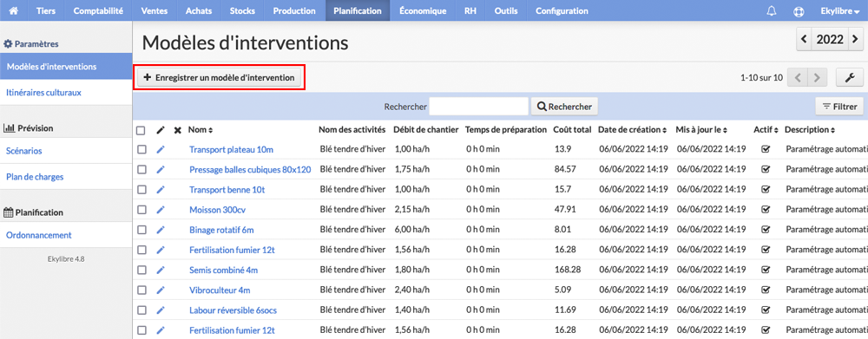Image resolution: width=868 pixels, height=339 pixels.
Task: Select the Moisson 300cv row checkbox
Action: point(141,210)
